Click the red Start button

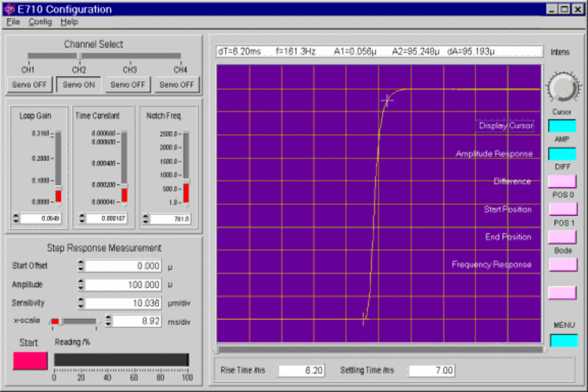click(x=30, y=361)
